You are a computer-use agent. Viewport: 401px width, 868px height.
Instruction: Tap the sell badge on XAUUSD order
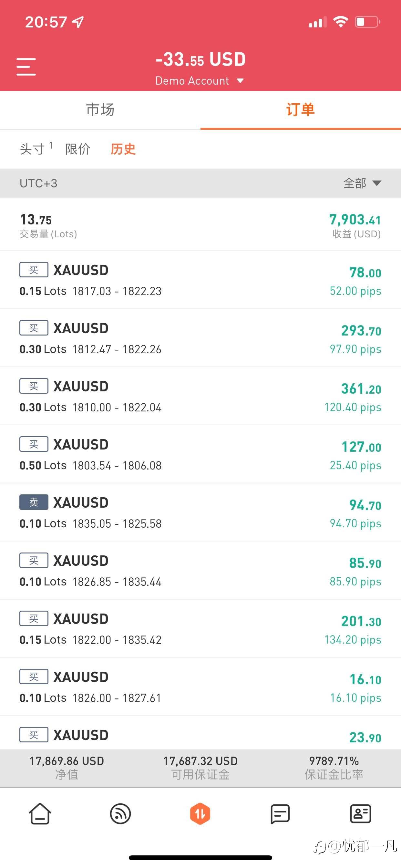[x=34, y=502]
